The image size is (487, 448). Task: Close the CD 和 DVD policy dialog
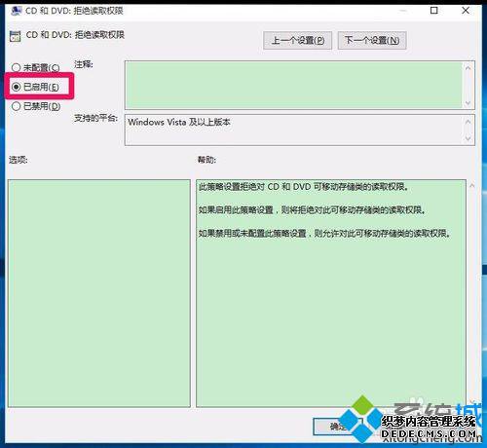pyautogui.click(x=466, y=11)
